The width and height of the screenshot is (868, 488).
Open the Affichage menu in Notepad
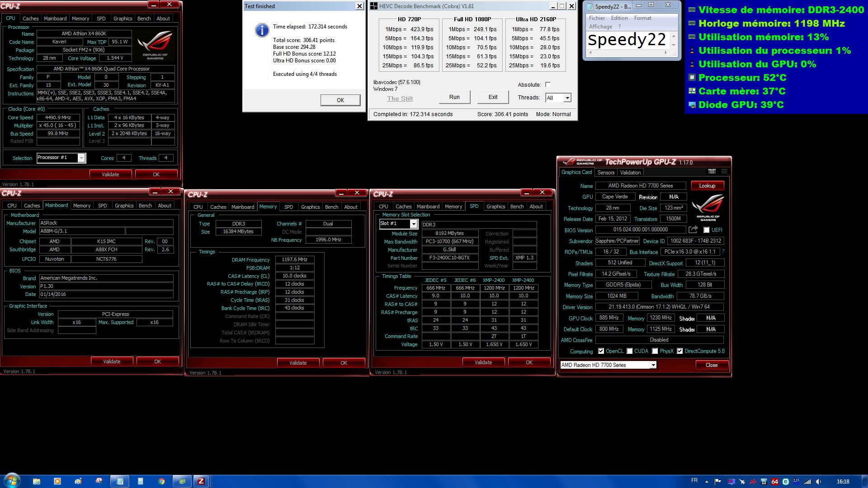click(x=600, y=27)
